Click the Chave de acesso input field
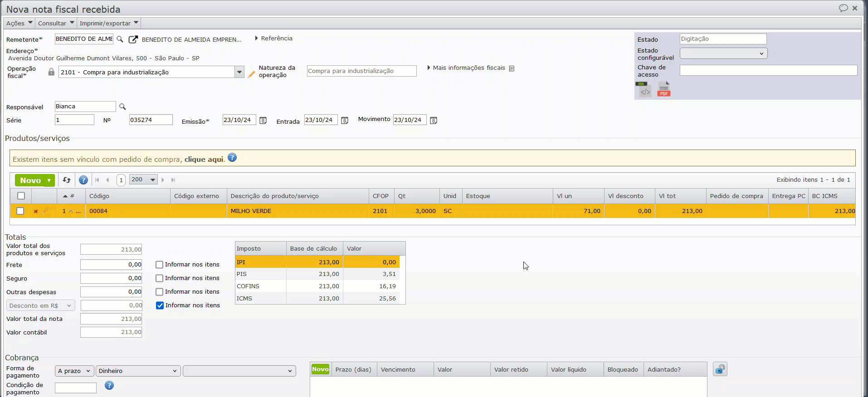The image size is (868, 397). coord(768,70)
